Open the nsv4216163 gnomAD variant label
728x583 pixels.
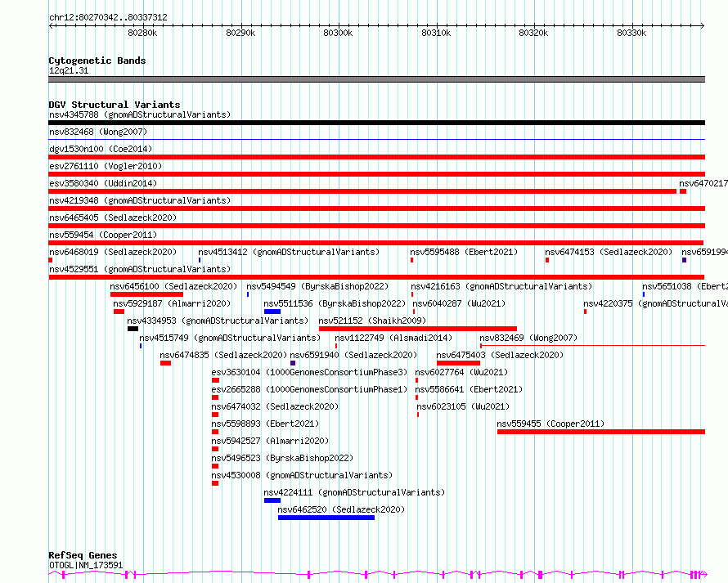[x=501, y=286]
